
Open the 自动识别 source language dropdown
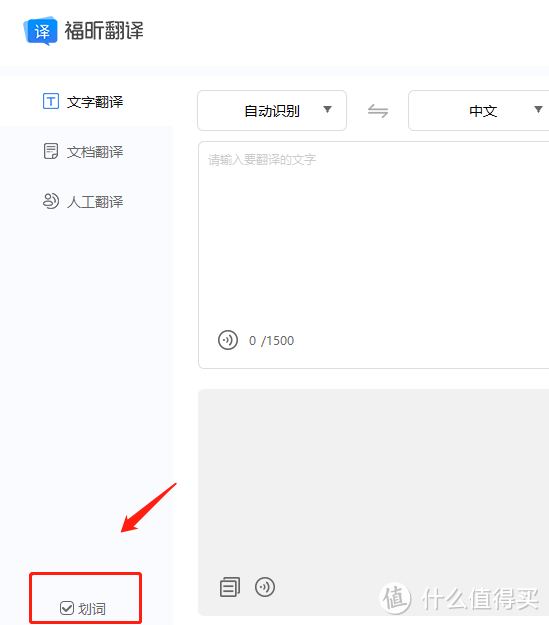pyautogui.click(x=272, y=110)
